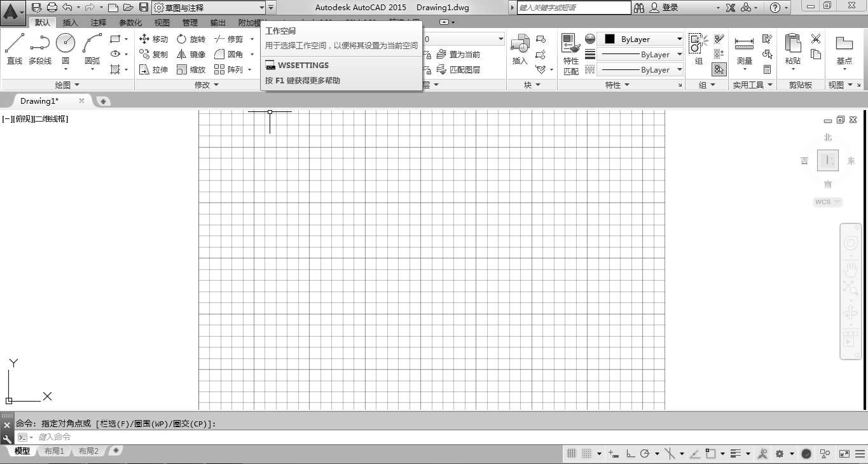Choose the 缩放 (Scale) command
868x464 pixels.
point(191,69)
